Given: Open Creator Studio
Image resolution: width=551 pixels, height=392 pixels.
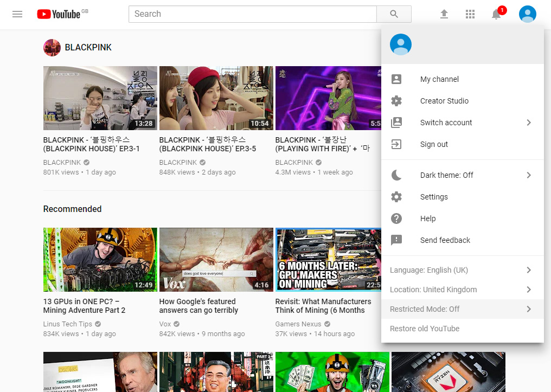Looking at the screenshot, I should tap(463, 101).
